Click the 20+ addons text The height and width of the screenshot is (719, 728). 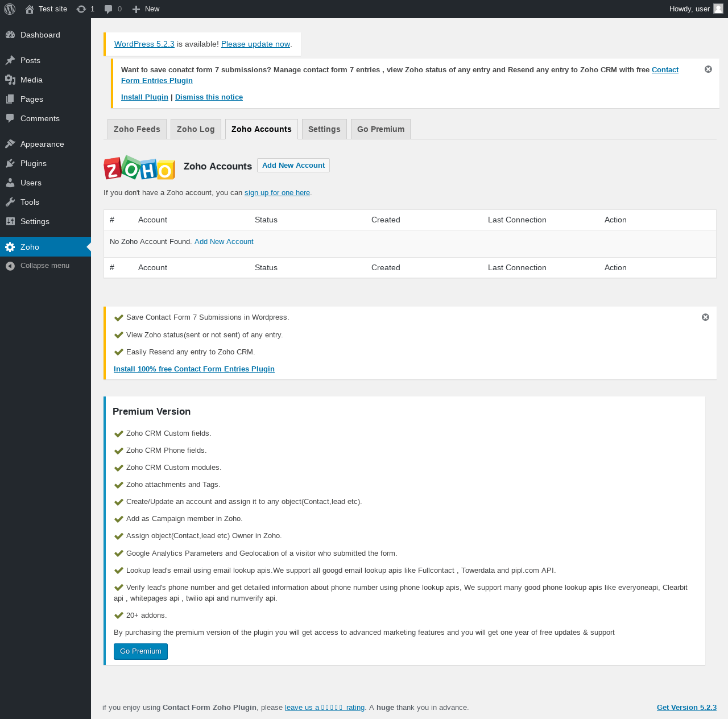click(x=146, y=615)
